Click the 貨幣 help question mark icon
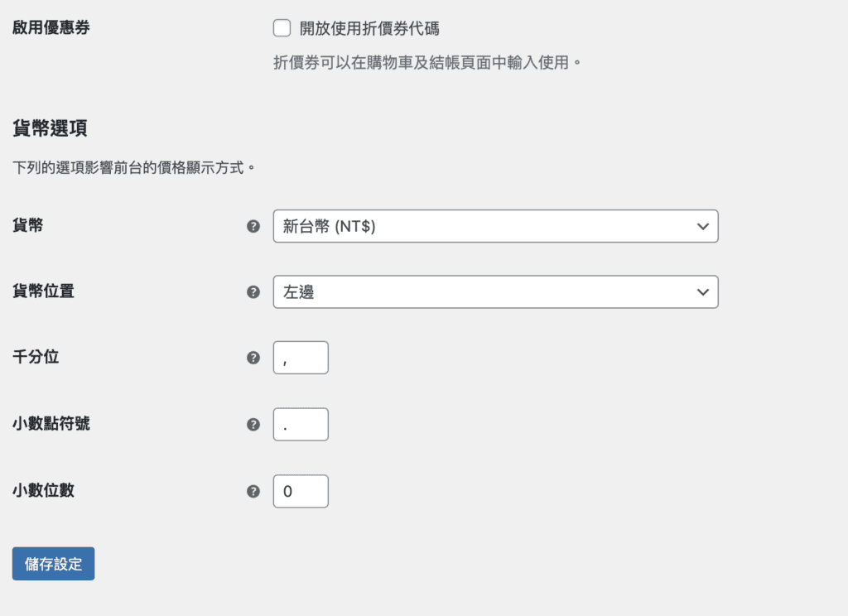 point(253,225)
